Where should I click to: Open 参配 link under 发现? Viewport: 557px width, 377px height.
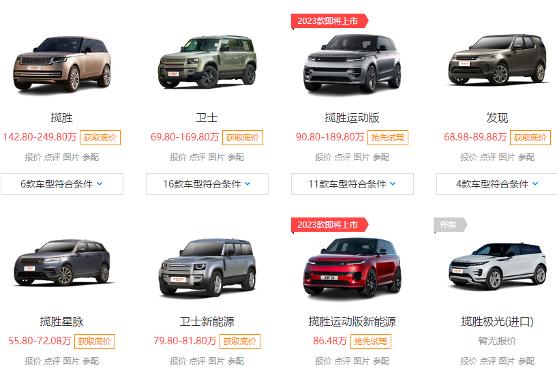(x=526, y=157)
